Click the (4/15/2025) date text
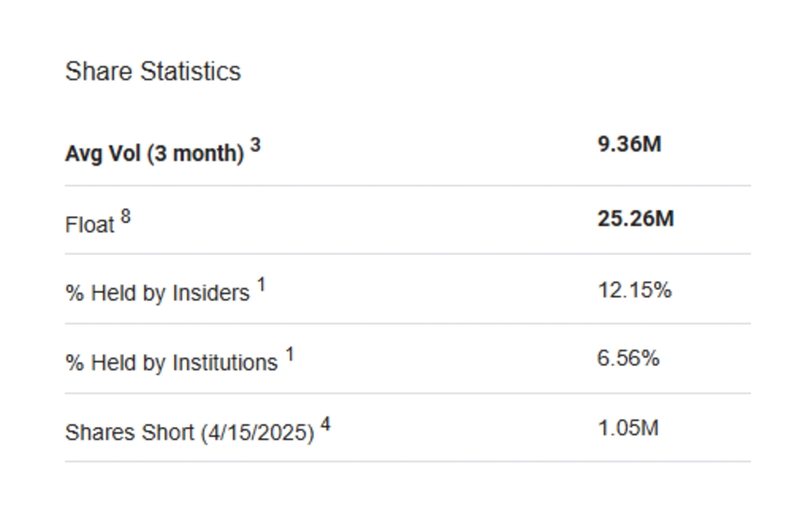The width and height of the screenshot is (812, 524). 257,433
